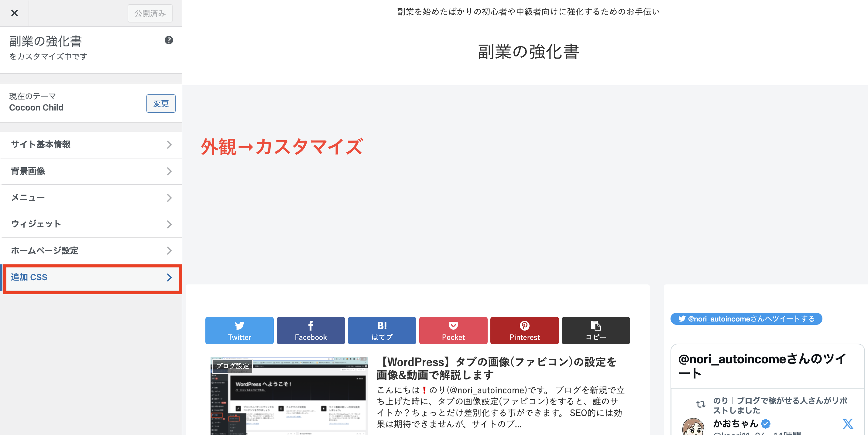Click the Twitter bird icon in share button
The height and width of the screenshot is (435, 868).
[239, 326]
